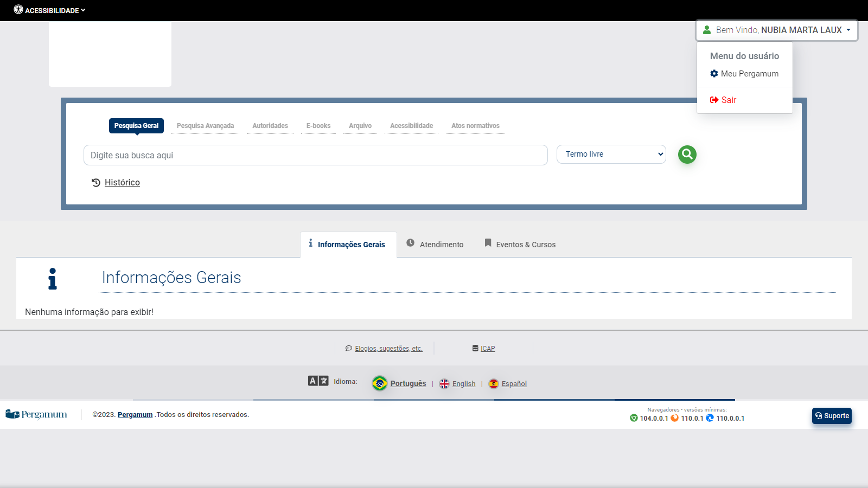Open the Atendimento tab

pos(435,245)
